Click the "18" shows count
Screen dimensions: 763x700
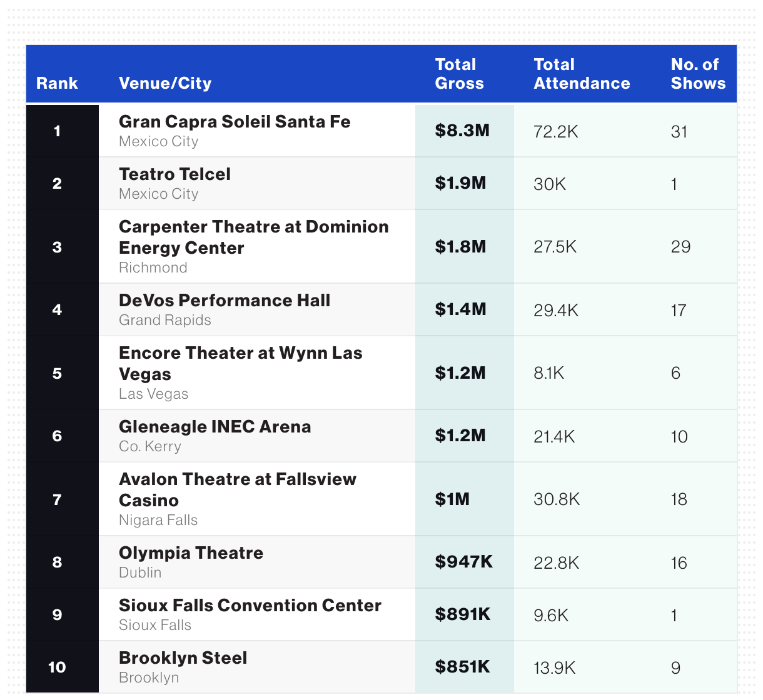(x=679, y=499)
